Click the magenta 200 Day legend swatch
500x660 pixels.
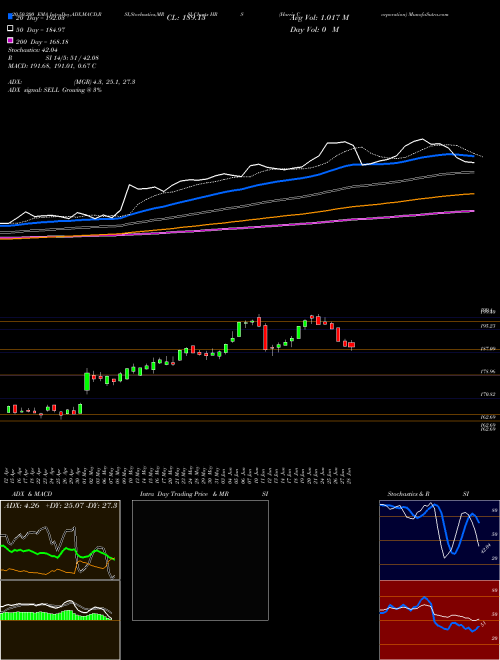click(10, 40)
